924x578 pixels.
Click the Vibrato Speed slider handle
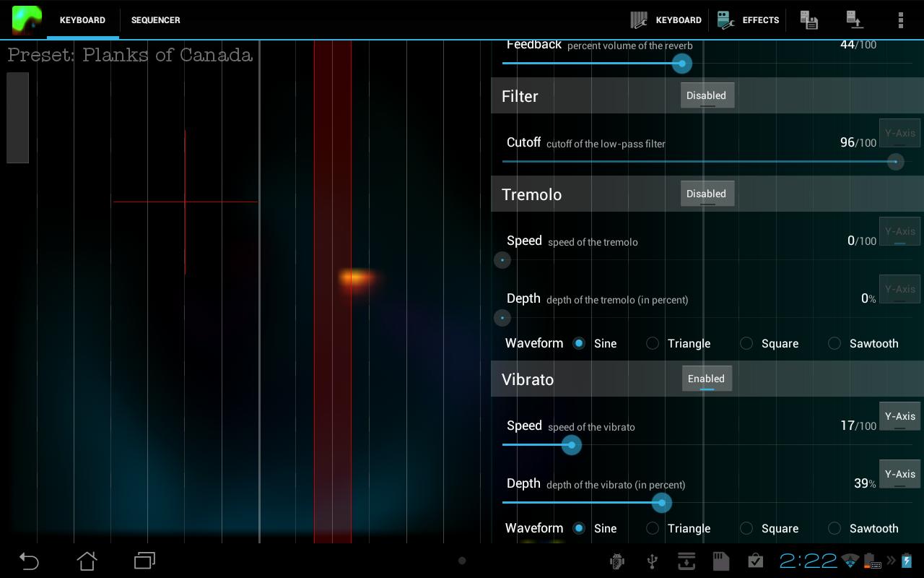pyautogui.click(x=572, y=445)
